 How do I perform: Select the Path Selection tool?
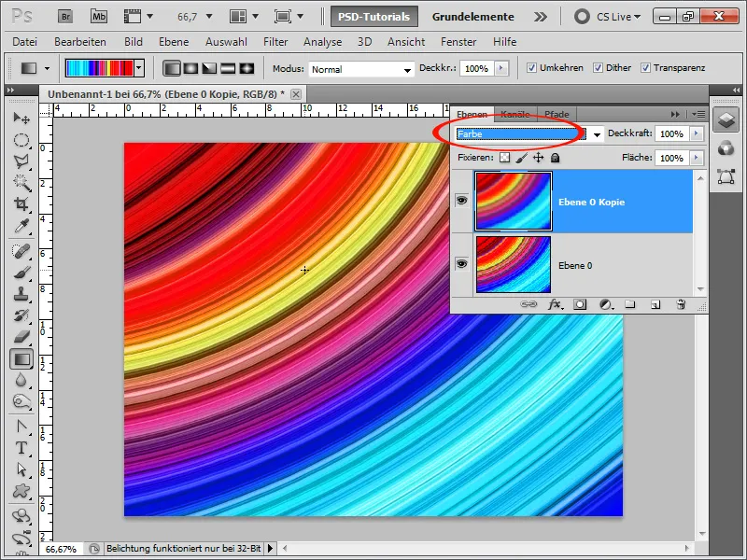tap(21, 469)
